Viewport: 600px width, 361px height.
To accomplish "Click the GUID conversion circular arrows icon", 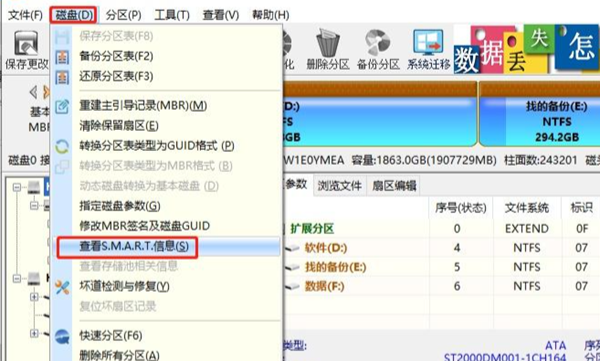I will (62, 146).
